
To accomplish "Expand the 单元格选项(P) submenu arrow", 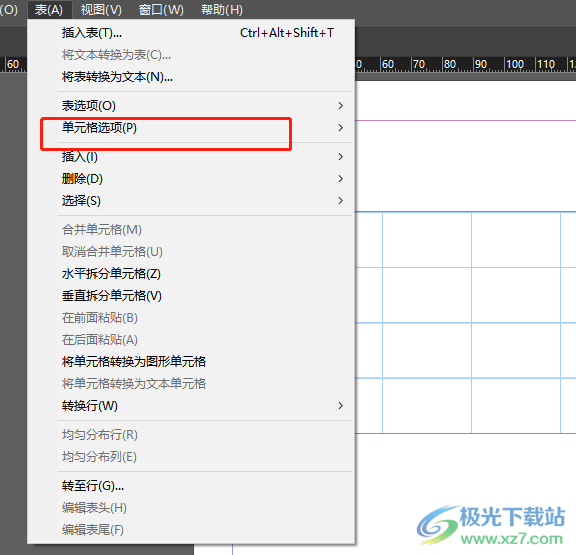I will coord(341,128).
